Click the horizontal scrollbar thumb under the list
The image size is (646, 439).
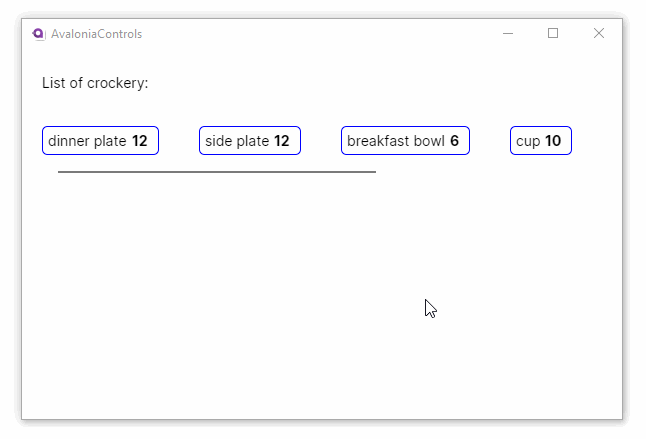pos(216,172)
